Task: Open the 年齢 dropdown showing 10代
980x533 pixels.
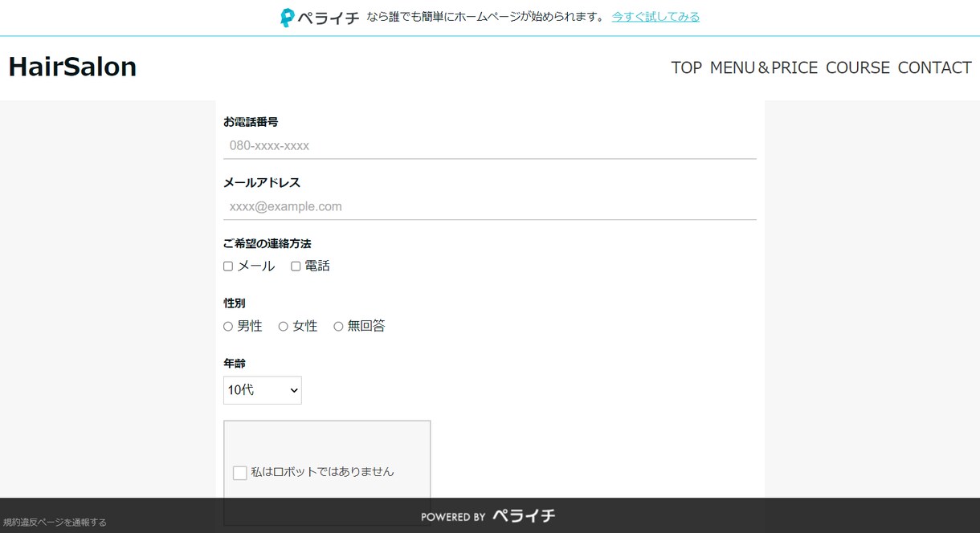Action: 263,390
